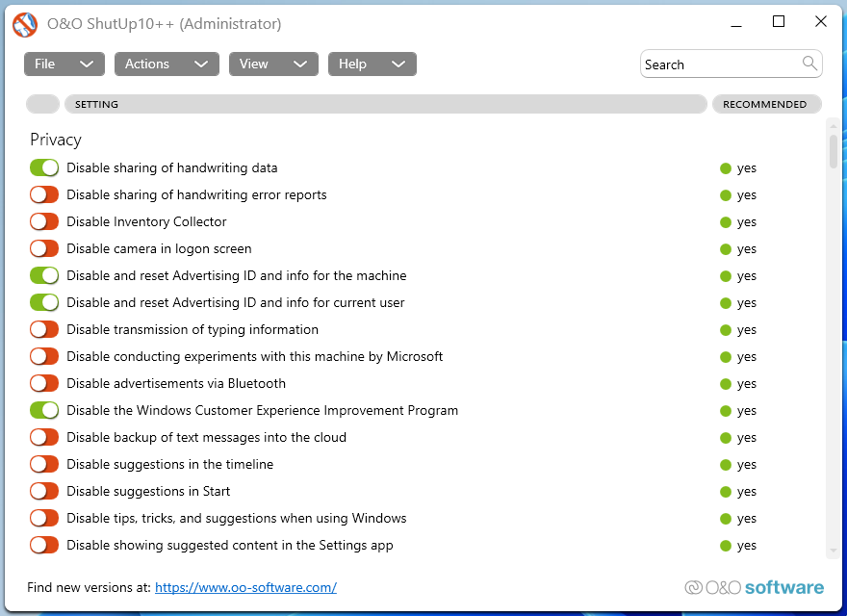Toggle Disable tips, tricks, and suggestions setting
Viewport: 847px width, 616px height.
click(44, 518)
